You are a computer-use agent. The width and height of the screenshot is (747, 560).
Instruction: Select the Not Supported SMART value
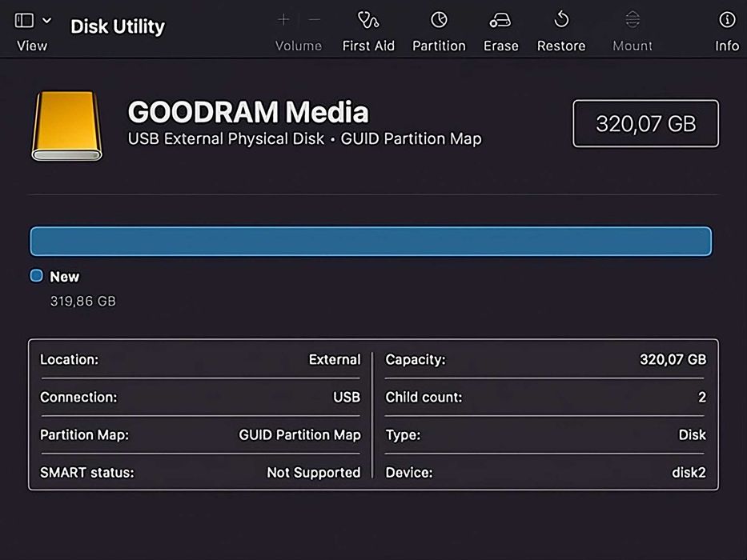[x=314, y=472]
